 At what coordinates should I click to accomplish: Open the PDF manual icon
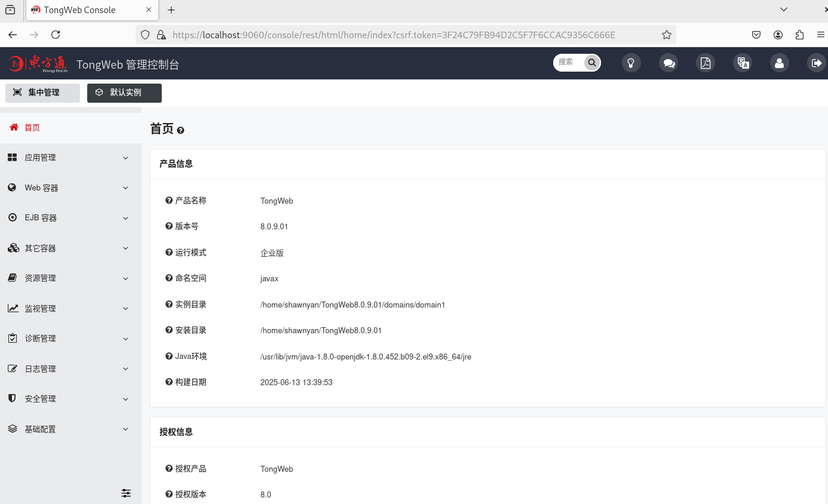[706, 63]
